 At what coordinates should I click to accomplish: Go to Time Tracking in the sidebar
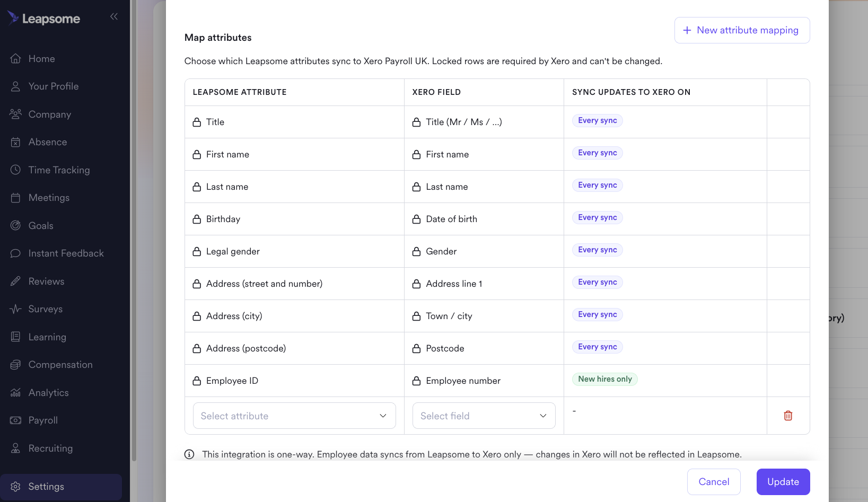[59, 170]
